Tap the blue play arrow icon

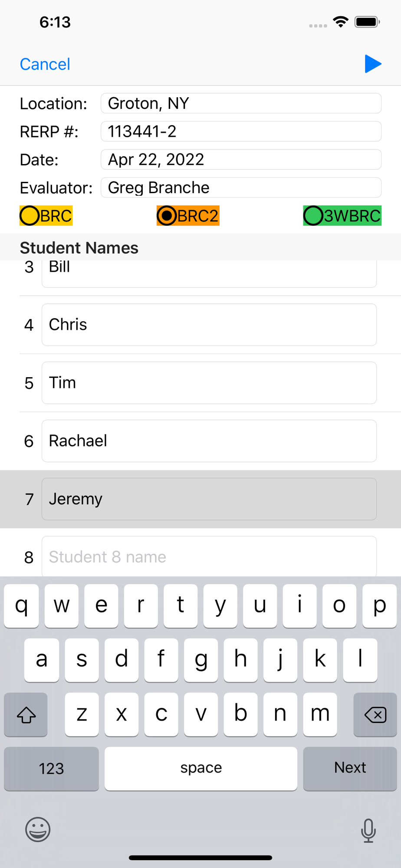(373, 64)
